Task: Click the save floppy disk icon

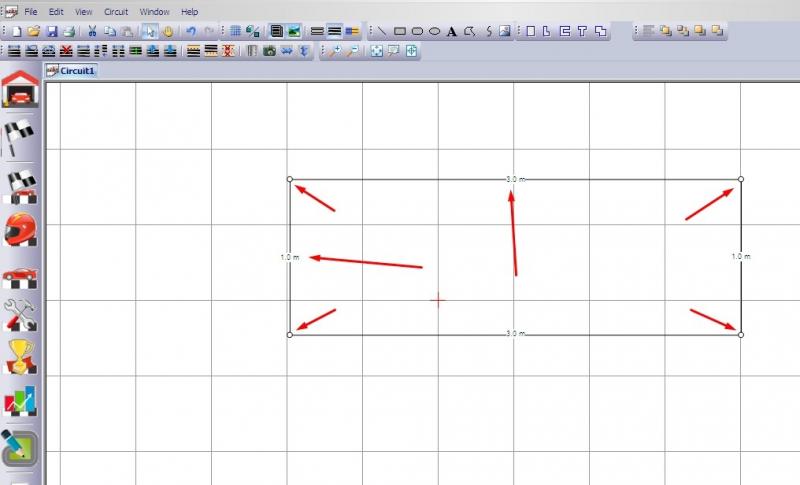Action: coord(53,31)
